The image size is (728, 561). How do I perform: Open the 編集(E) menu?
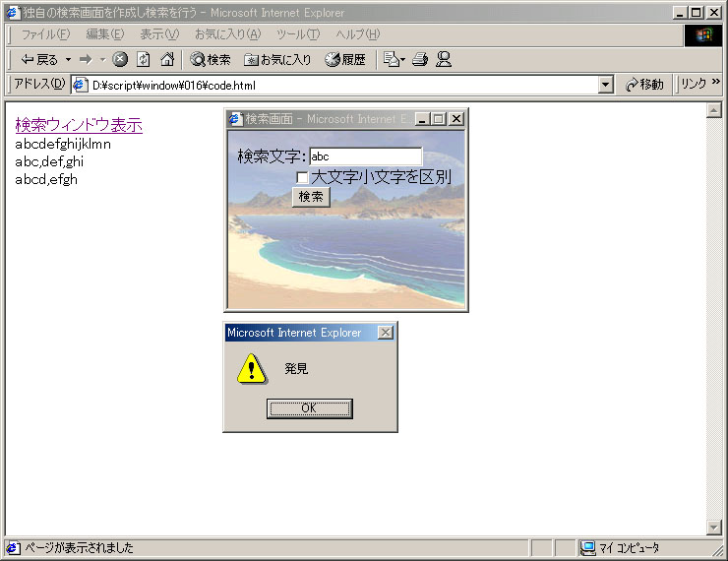pos(105,33)
